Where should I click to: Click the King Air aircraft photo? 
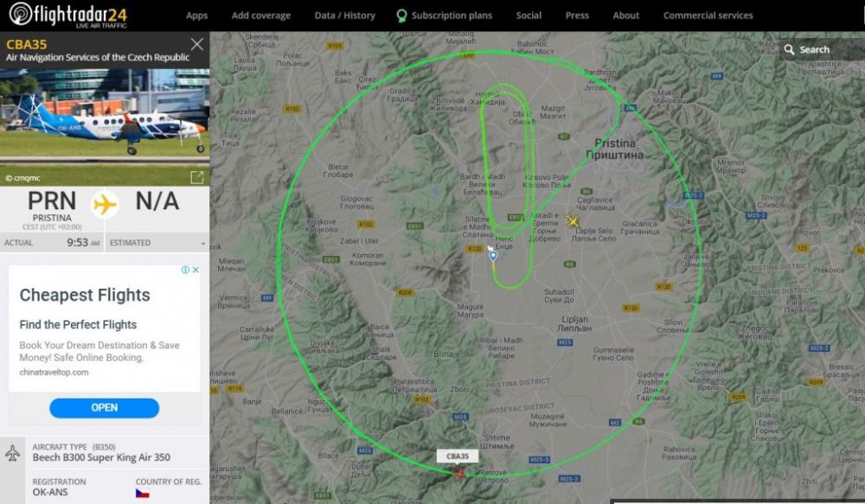[105, 127]
